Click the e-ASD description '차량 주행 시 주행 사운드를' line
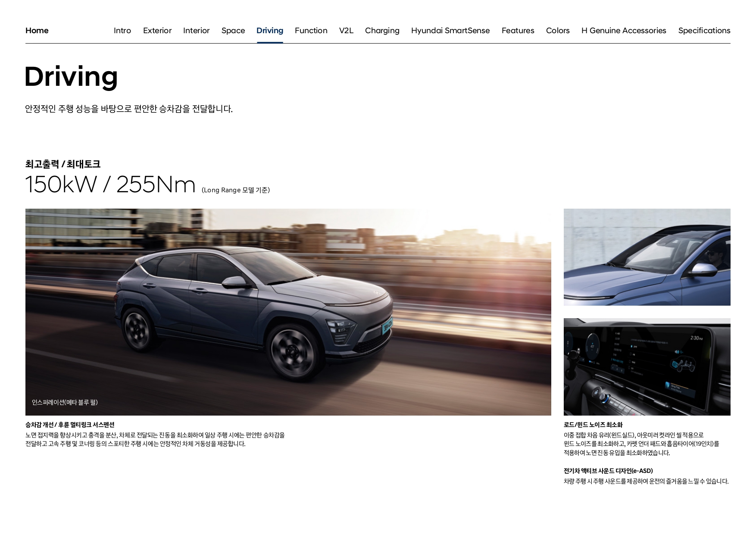This screenshot has height=535, width=756. (646, 481)
